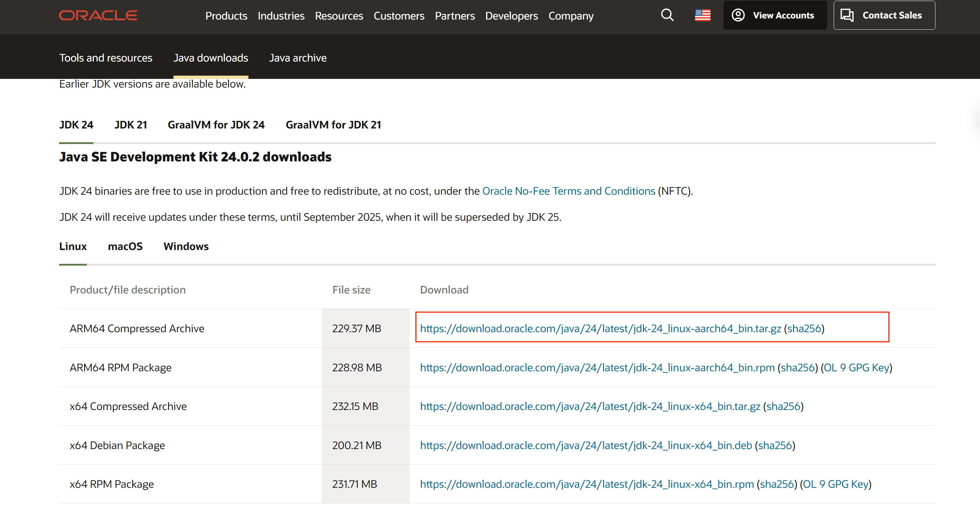Click the Oracle logo
Viewport: 980px width, 524px height.
coord(98,15)
